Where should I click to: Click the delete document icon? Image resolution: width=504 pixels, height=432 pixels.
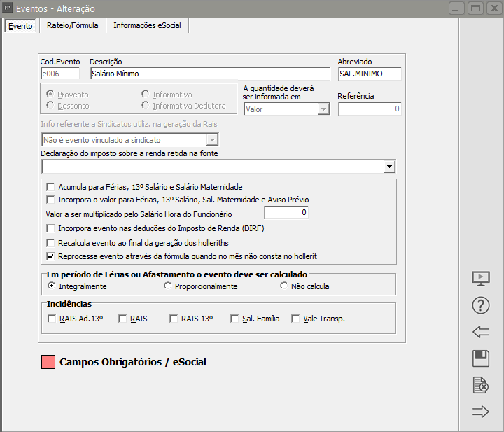coord(481,385)
